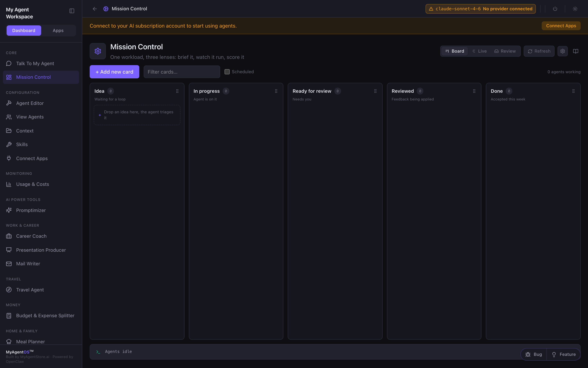Click the orange Connect Apps button
Image resolution: width=588 pixels, height=368 pixels.
[x=561, y=26]
